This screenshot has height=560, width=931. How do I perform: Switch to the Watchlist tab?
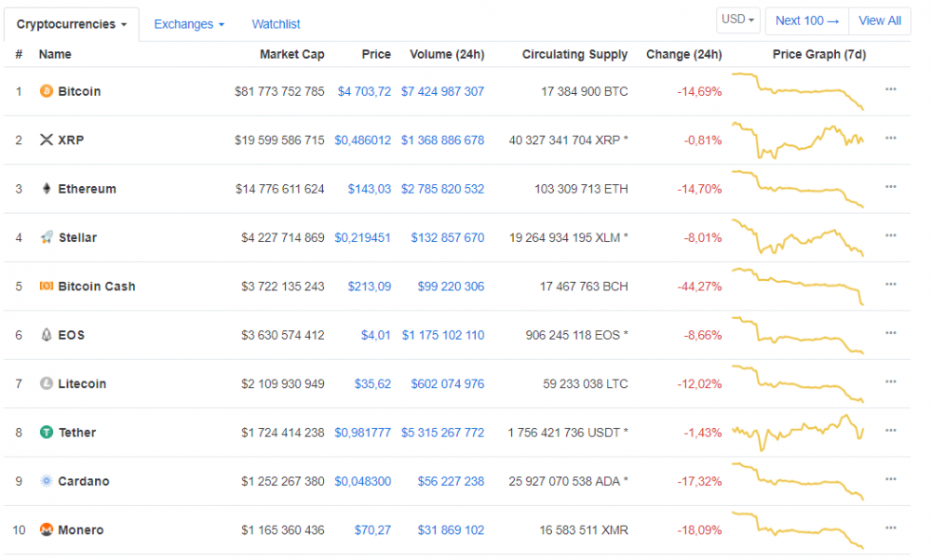[277, 24]
